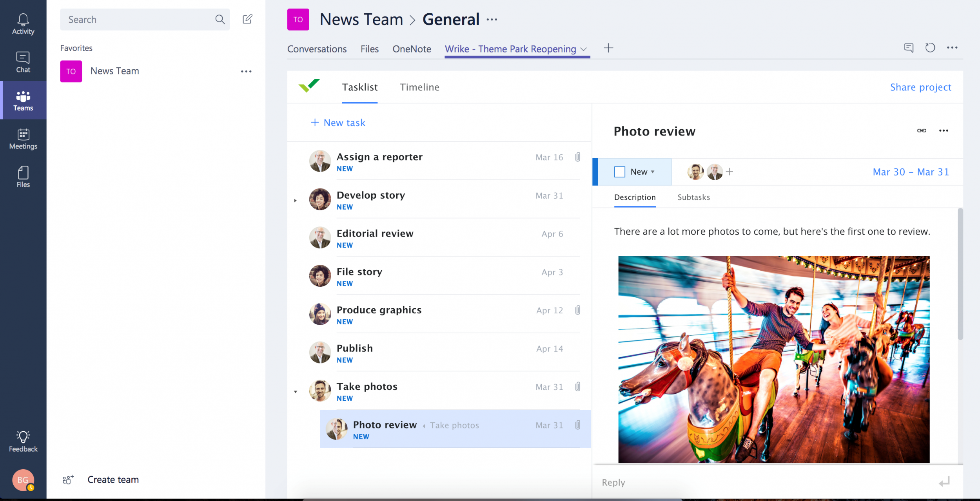Click the Produce graphics assignee avatar
The width and height of the screenshot is (980, 501).
click(x=320, y=314)
